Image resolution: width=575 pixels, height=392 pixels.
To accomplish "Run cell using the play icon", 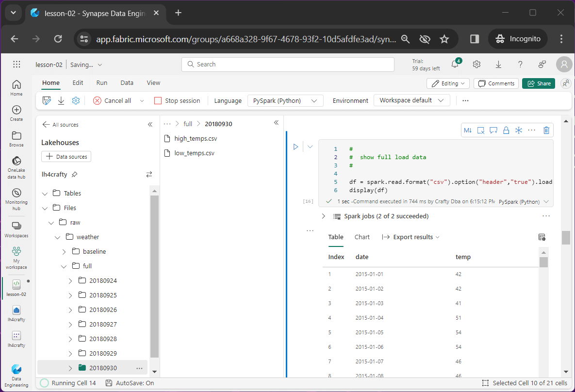I will (x=296, y=147).
